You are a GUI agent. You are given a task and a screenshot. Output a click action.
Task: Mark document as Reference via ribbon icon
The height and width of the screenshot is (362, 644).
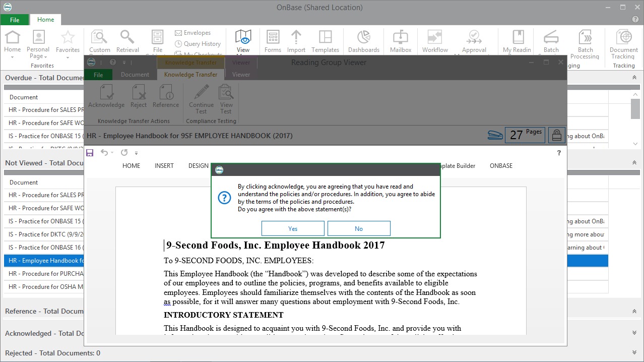166,96
